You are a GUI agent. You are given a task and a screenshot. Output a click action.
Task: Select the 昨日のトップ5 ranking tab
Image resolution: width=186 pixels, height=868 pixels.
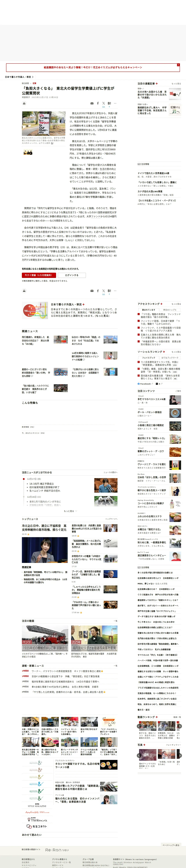[170, 310]
